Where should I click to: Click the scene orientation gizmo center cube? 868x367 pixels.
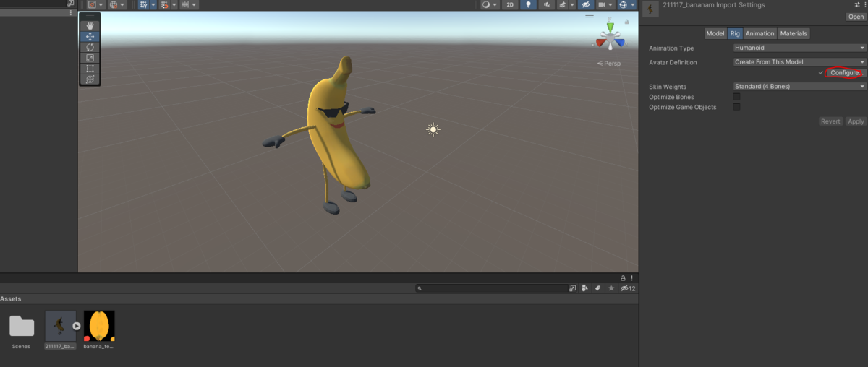[611, 38]
